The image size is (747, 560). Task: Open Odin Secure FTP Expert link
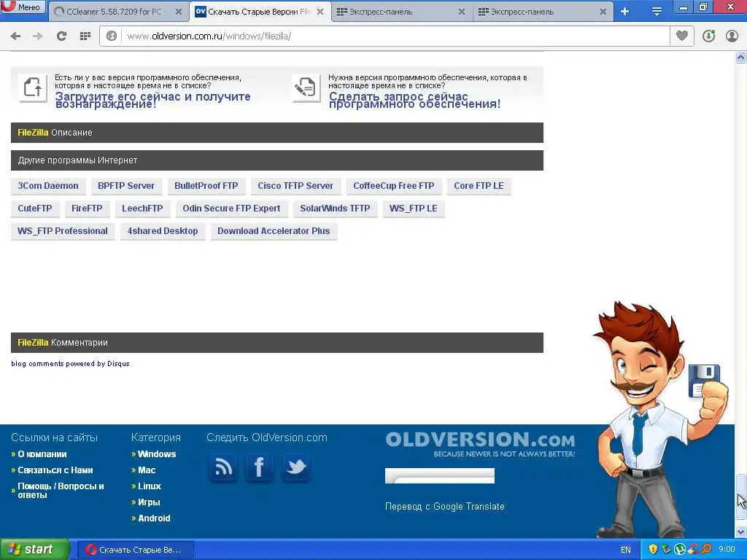point(231,208)
